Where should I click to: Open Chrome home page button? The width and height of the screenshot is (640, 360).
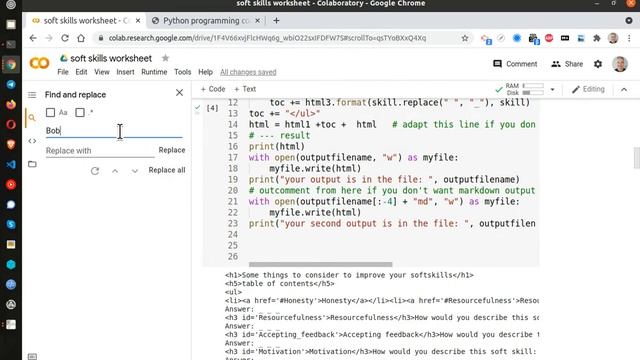81,38
